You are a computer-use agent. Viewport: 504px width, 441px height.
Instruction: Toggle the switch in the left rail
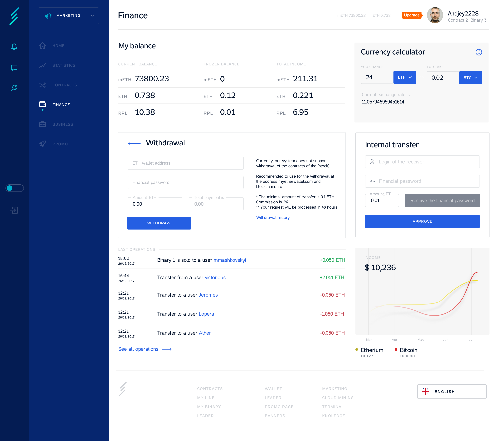[x=15, y=188]
